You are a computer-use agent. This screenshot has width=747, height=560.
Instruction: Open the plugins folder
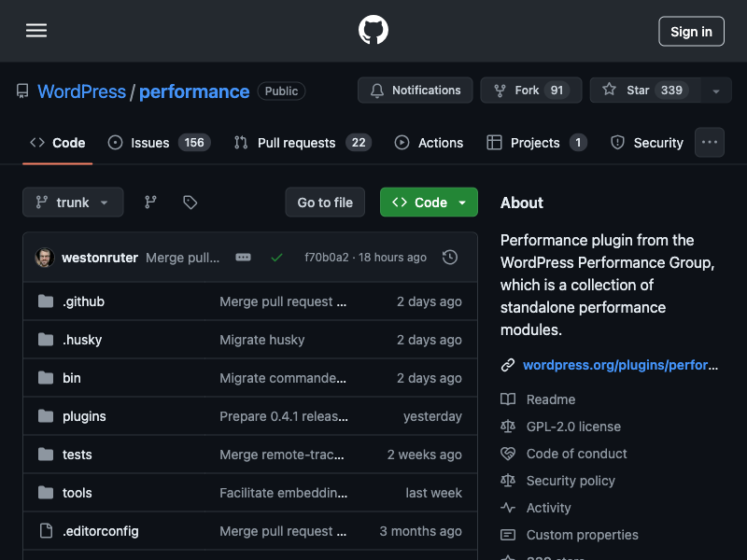pos(84,416)
